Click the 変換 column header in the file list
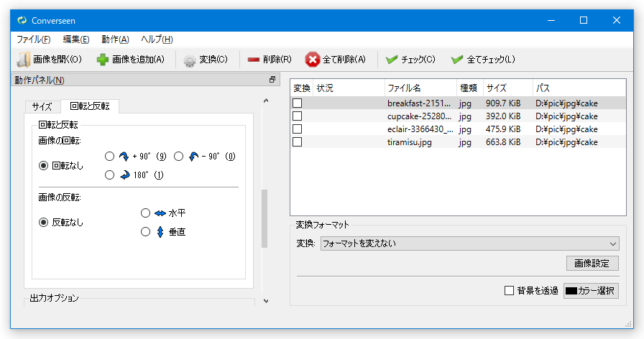Viewport: 644px width, 339px height. (x=302, y=88)
